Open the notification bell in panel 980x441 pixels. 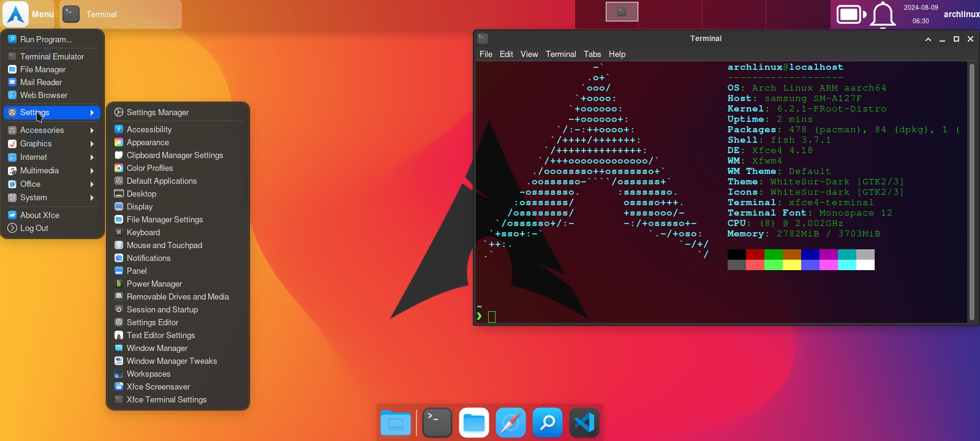883,15
